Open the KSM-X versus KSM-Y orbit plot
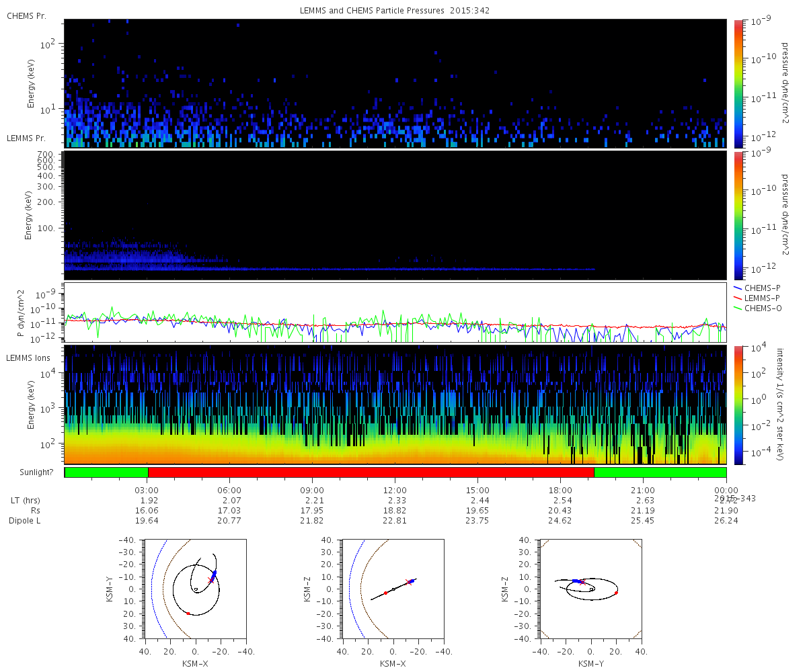807x672 pixels. (195, 589)
